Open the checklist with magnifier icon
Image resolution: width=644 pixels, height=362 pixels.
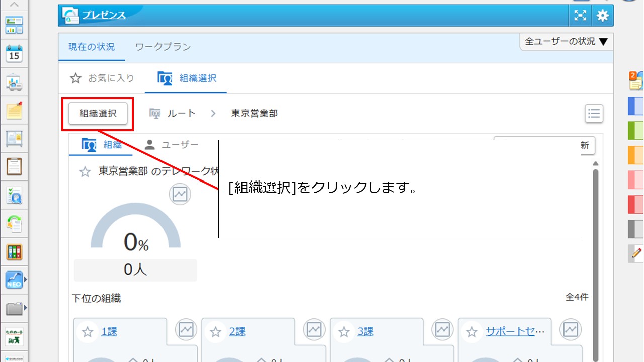[14, 195]
